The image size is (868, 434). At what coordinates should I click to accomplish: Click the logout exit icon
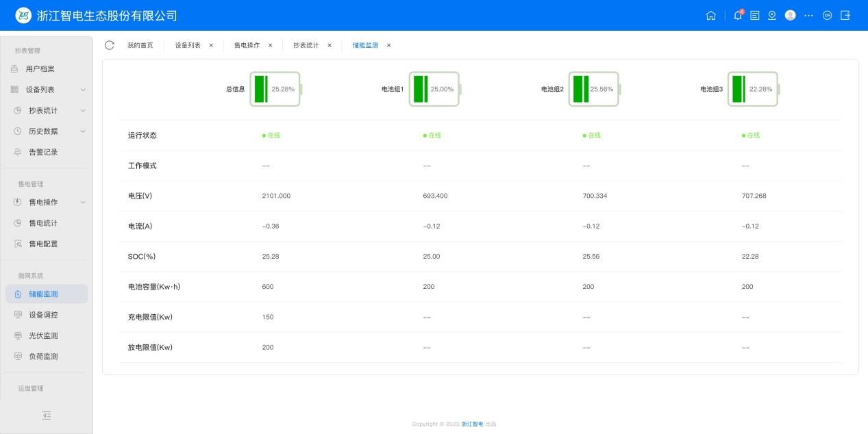click(845, 16)
